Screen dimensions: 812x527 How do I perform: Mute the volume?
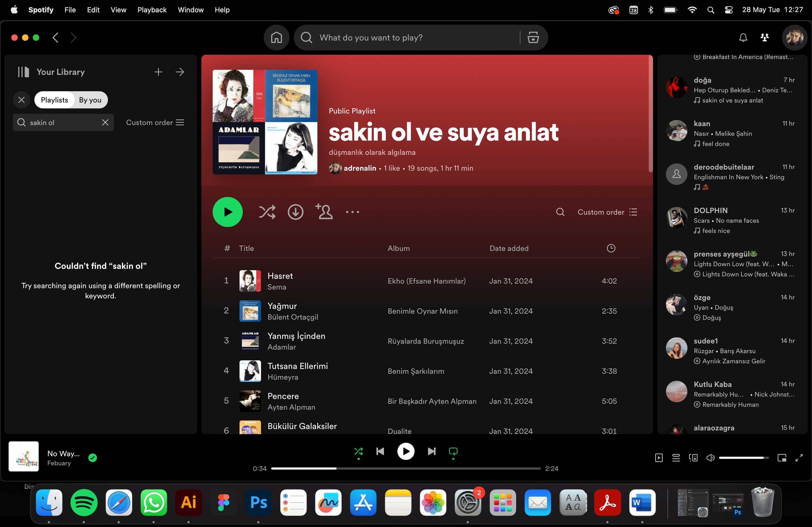coord(710,458)
